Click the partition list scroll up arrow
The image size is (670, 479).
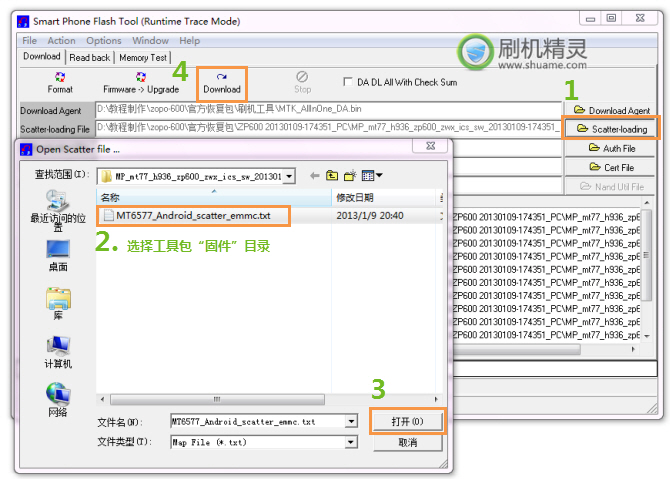coord(646,203)
